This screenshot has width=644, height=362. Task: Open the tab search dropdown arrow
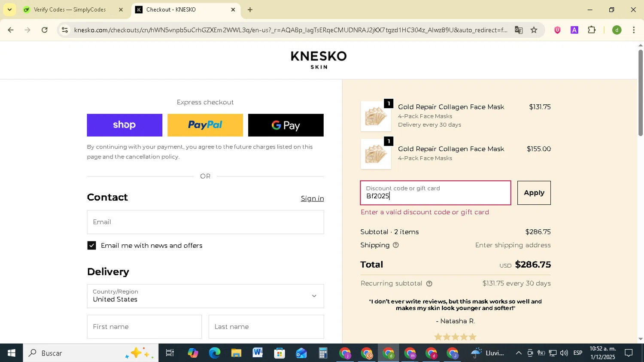(9, 9)
